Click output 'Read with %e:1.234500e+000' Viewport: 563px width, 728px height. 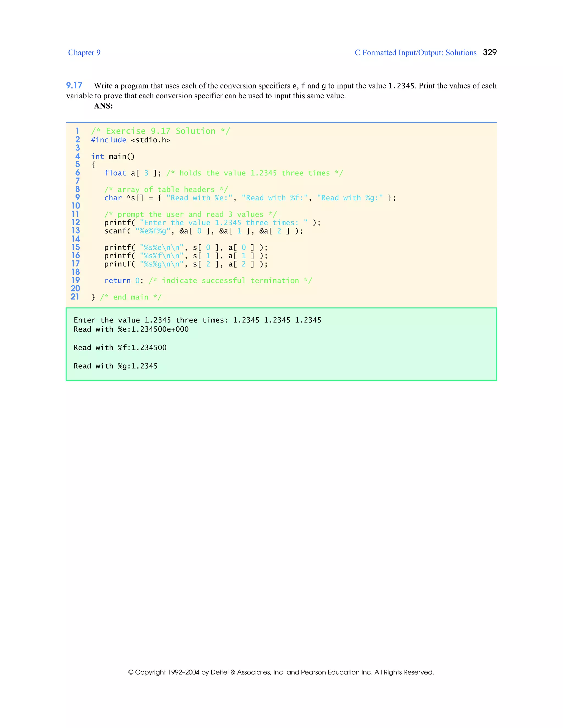click(x=131, y=329)
